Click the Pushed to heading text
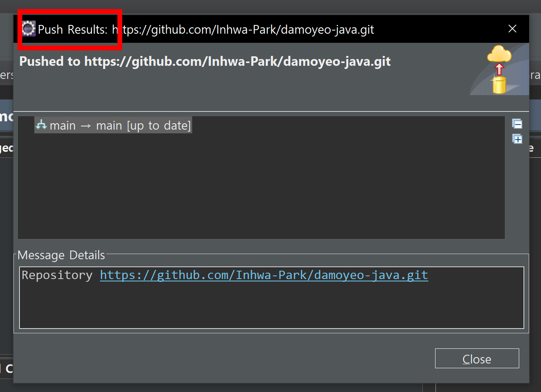The width and height of the screenshot is (541, 392). pos(205,61)
